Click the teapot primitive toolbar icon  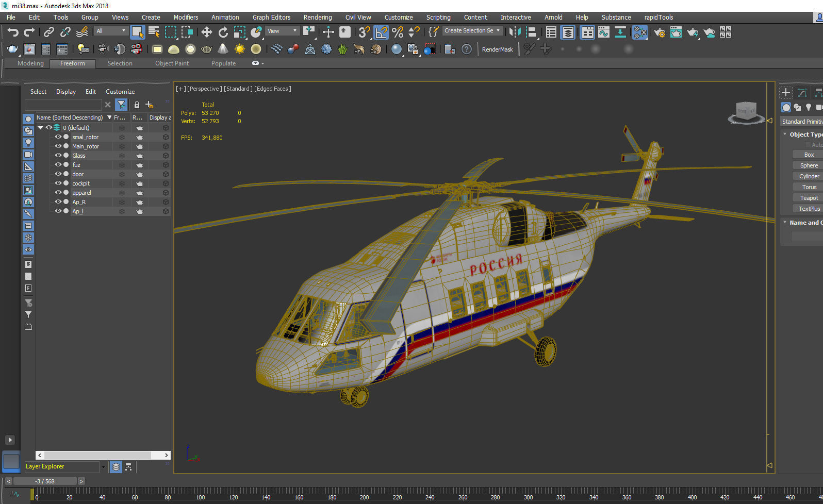pyautogui.click(x=206, y=49)
